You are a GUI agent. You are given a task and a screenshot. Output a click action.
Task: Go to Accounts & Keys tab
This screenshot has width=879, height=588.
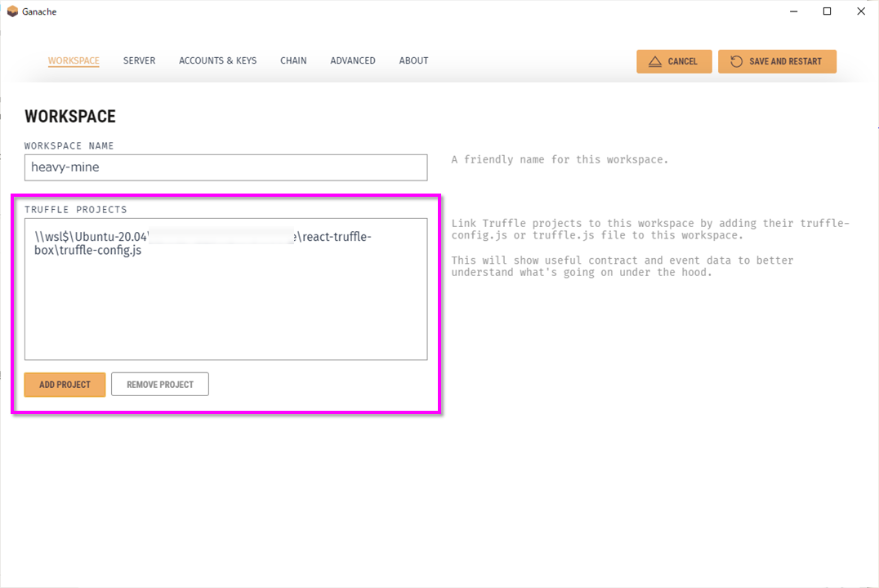pyautogui.click(x=217, y=60)
